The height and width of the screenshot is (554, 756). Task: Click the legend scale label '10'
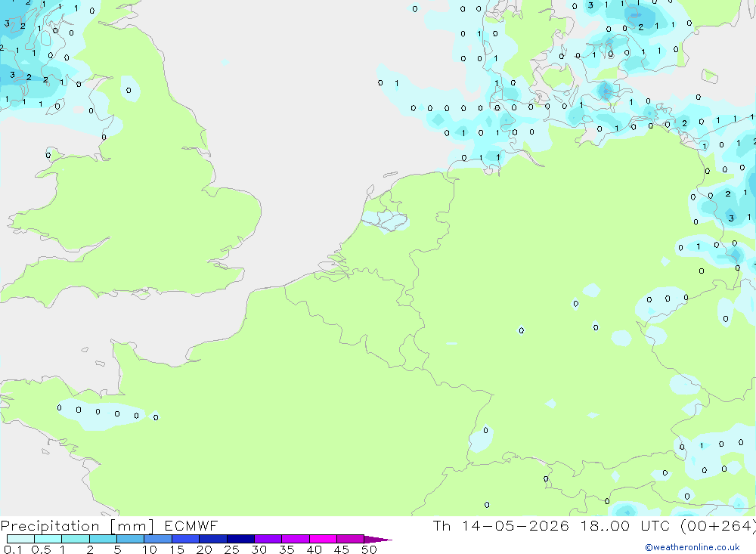point(149,549)
